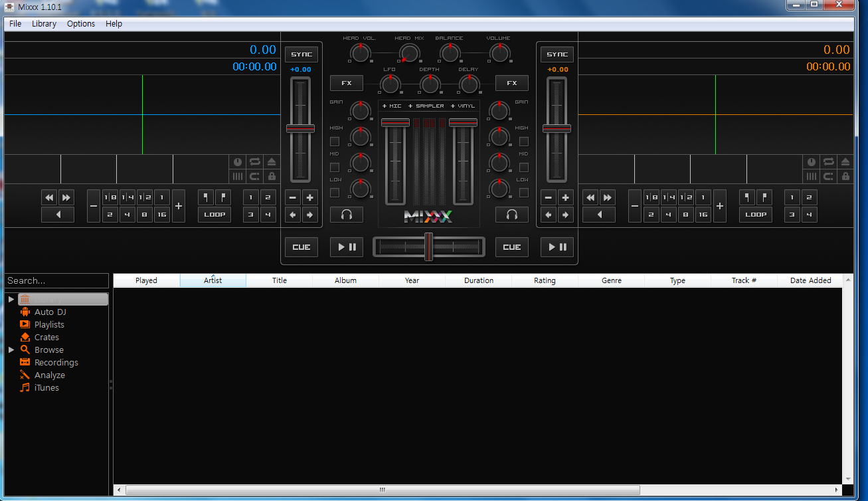
Task: Click the left deck reverse playback arrow
Action: click(58, 215)
